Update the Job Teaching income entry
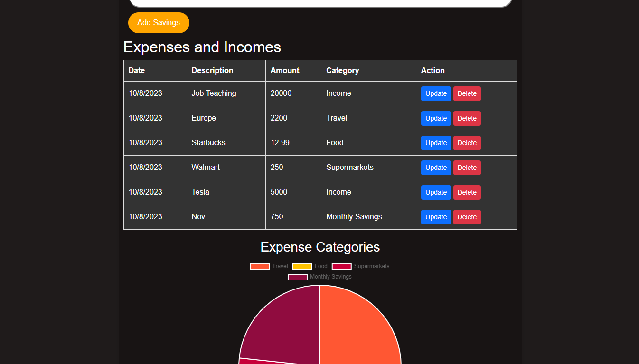 point(435,93)
